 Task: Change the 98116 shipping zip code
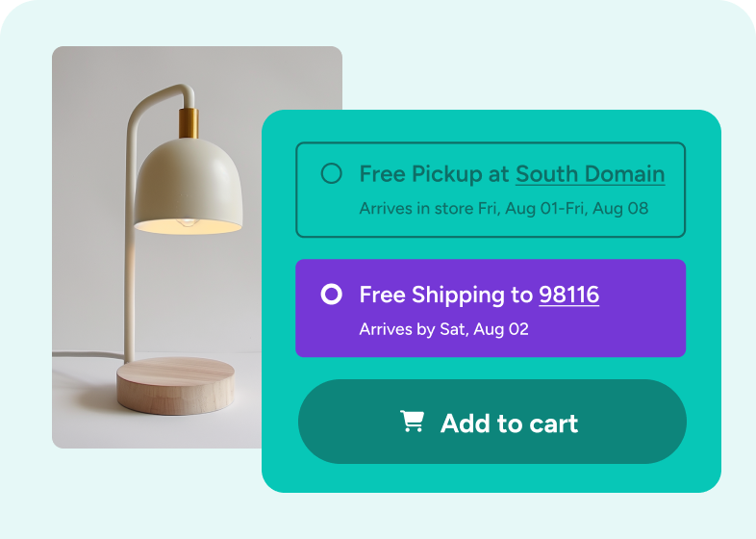point(569,295)
